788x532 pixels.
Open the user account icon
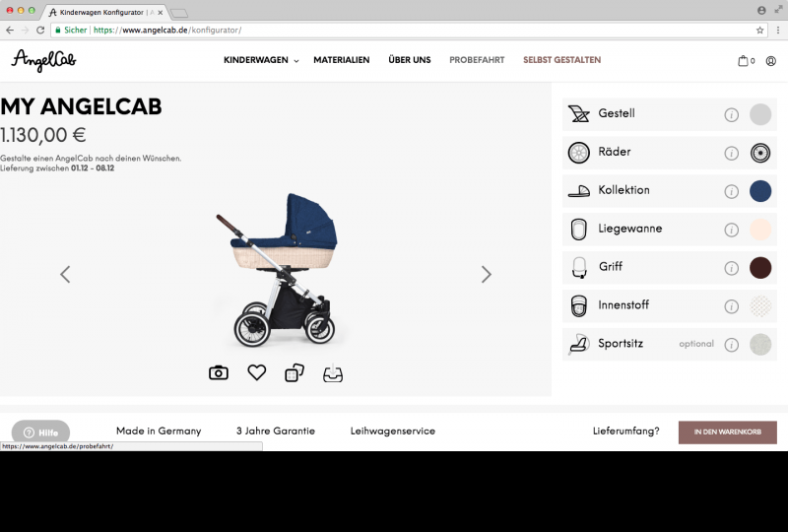tap(771, 61)
